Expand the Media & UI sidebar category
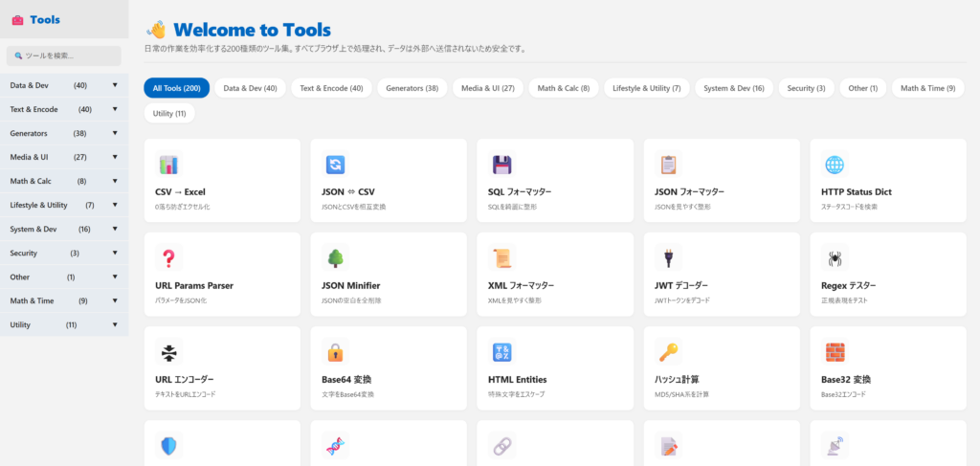Screen dimensions: 980x466 click(64, 157)
